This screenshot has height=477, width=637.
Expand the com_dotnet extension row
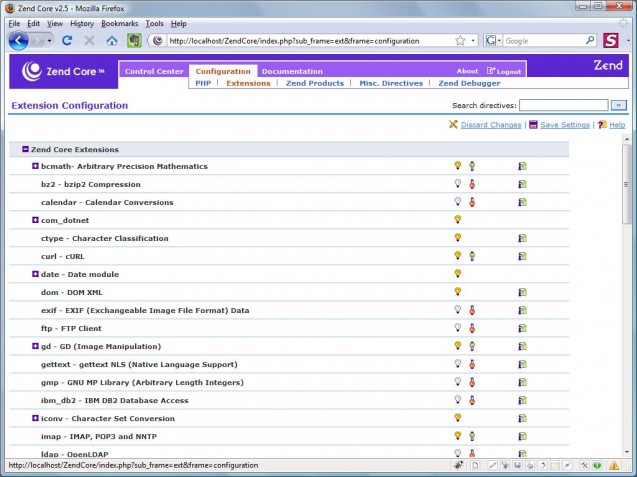35,220
